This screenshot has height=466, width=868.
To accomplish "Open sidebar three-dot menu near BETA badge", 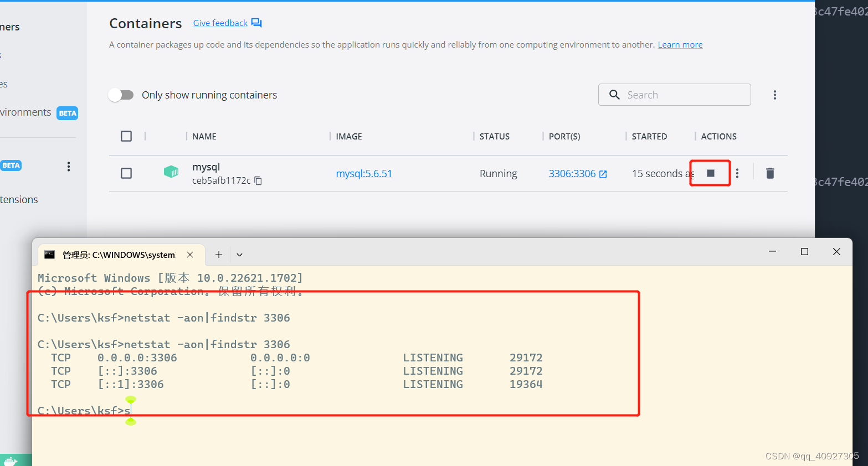I will (69, 167).
